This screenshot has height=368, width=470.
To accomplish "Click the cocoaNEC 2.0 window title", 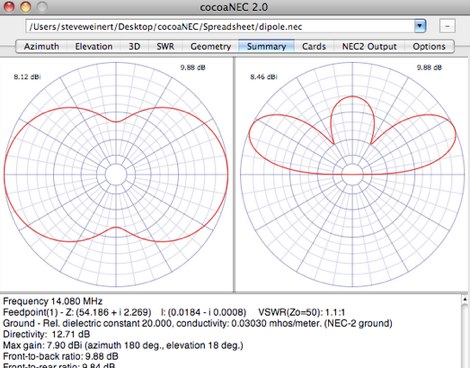I will click(x=234, y=7).
